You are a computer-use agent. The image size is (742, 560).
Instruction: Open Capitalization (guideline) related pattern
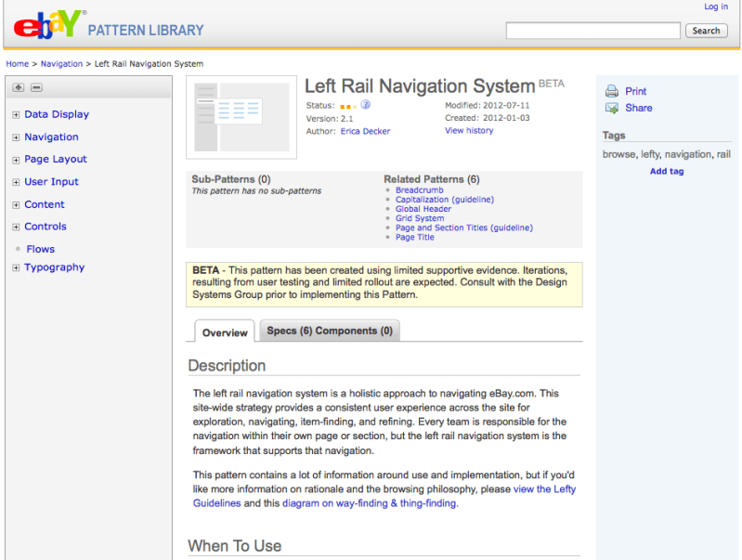click(445, 200)
